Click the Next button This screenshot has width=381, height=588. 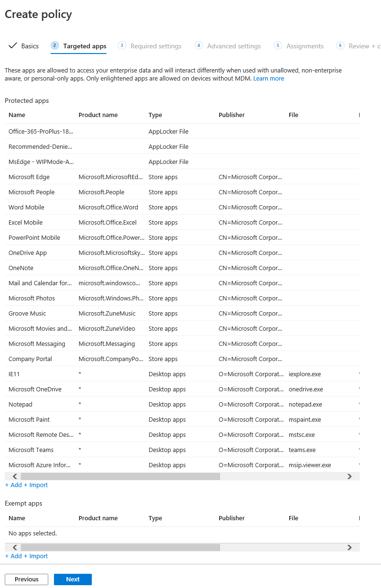click(x=72, y=579)
